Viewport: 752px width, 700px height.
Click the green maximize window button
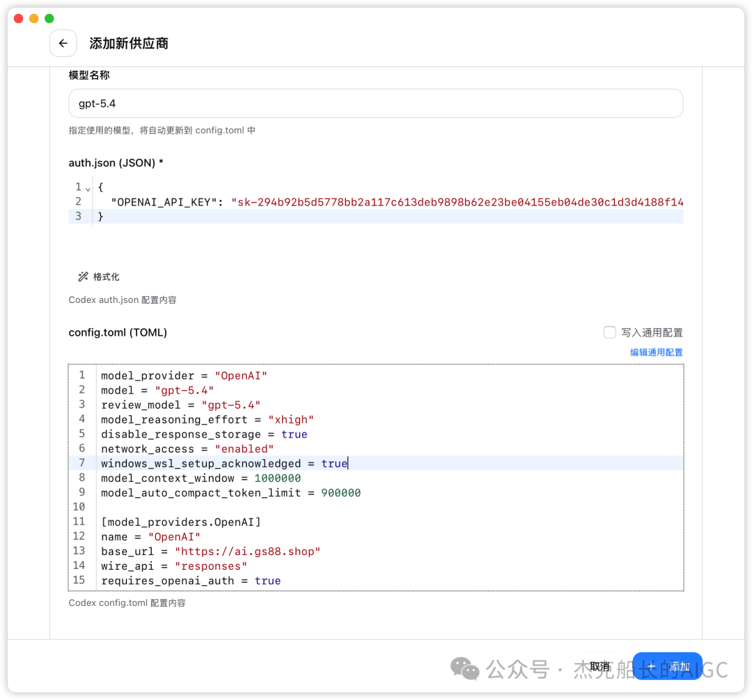tap(49, 18)
